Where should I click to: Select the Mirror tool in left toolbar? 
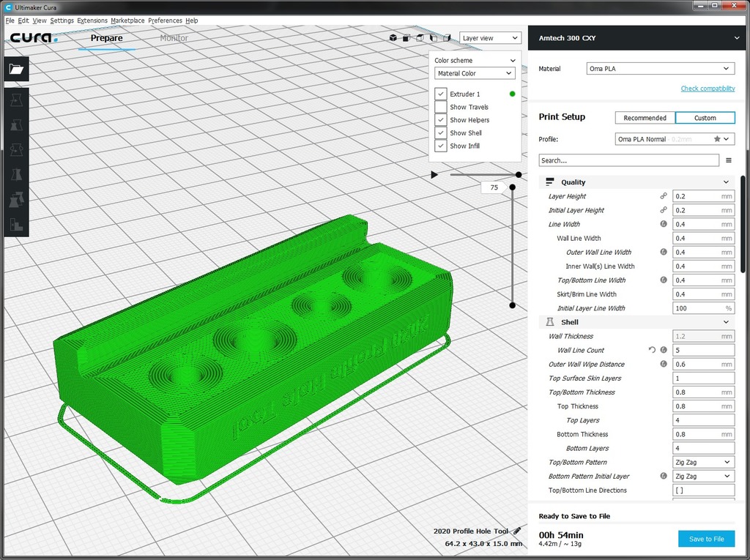point(16,175)
